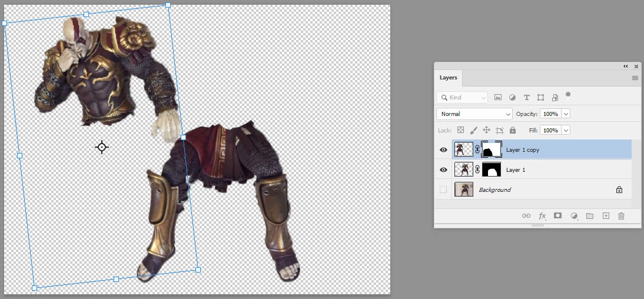Click the bottom-center transform handle
The image size is (644, 299).
116,280
